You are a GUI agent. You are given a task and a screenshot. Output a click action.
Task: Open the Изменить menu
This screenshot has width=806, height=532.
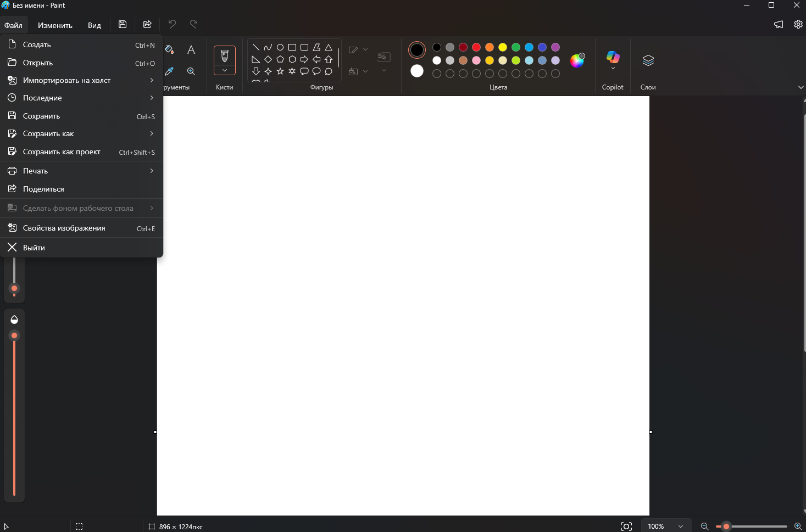[55, 25]
